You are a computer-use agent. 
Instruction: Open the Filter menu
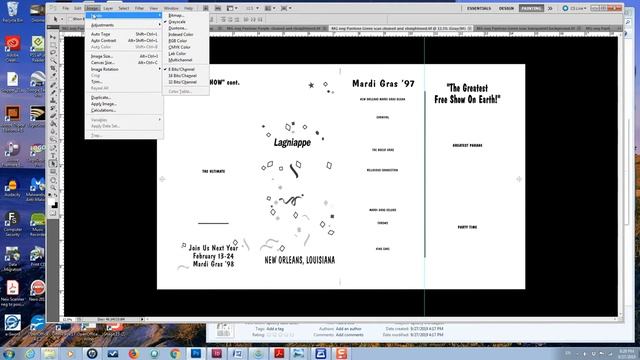click(x=139, y=8)
